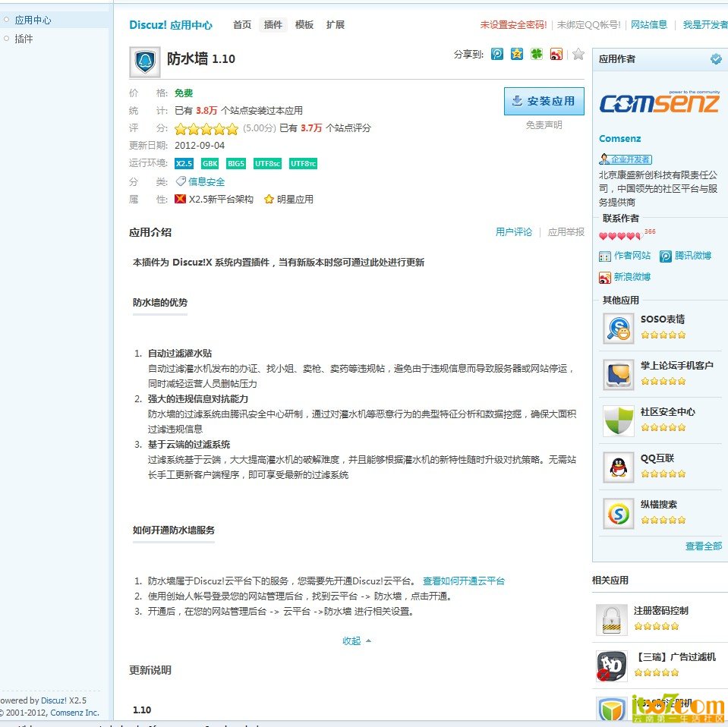Screen dimensions: 728x727
Task: Open the 查看全部 link
Action: click(x=704, y=546)
